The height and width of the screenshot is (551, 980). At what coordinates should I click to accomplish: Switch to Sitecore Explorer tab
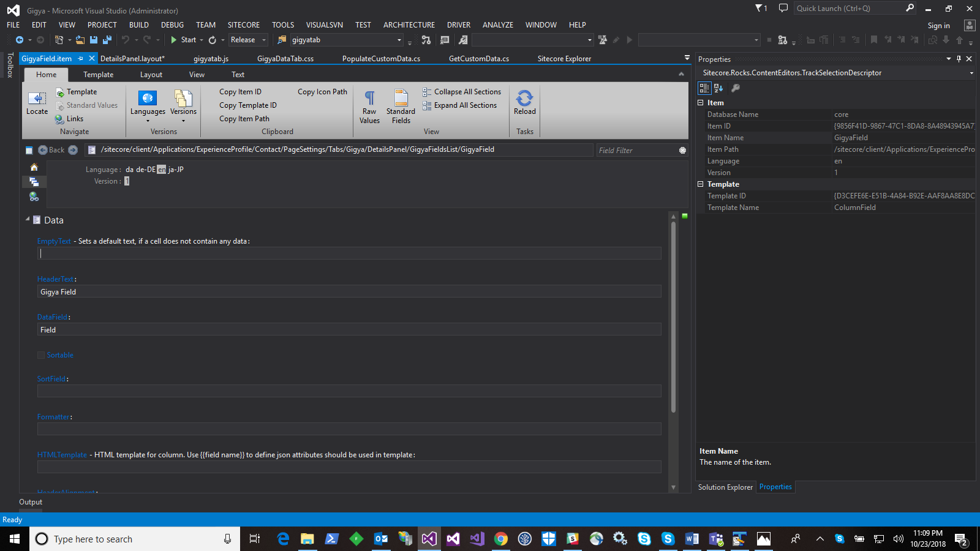point(564,59)
